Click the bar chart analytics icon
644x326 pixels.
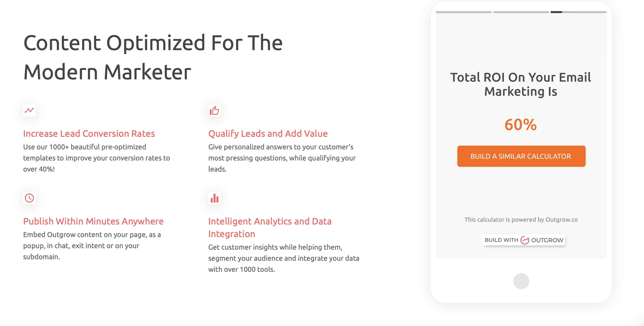pos(214,198)
